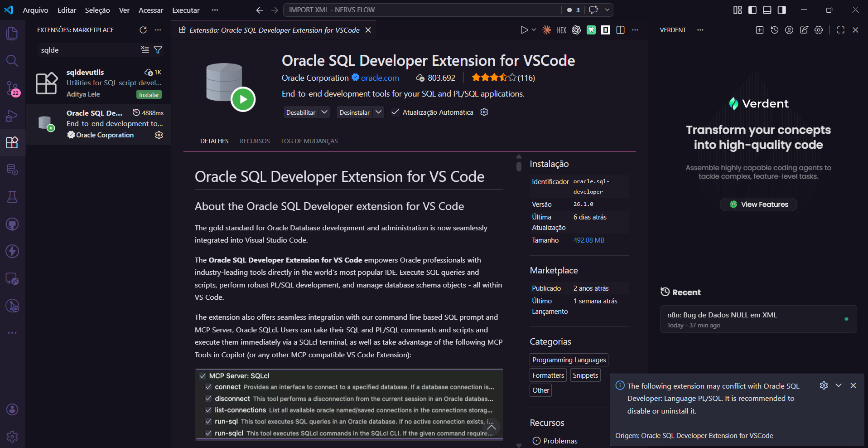Image resolution: width=868 pixels, height=448 pixels.
Task: Open the Explorer view in activity bar
Action: coord(12,34)
